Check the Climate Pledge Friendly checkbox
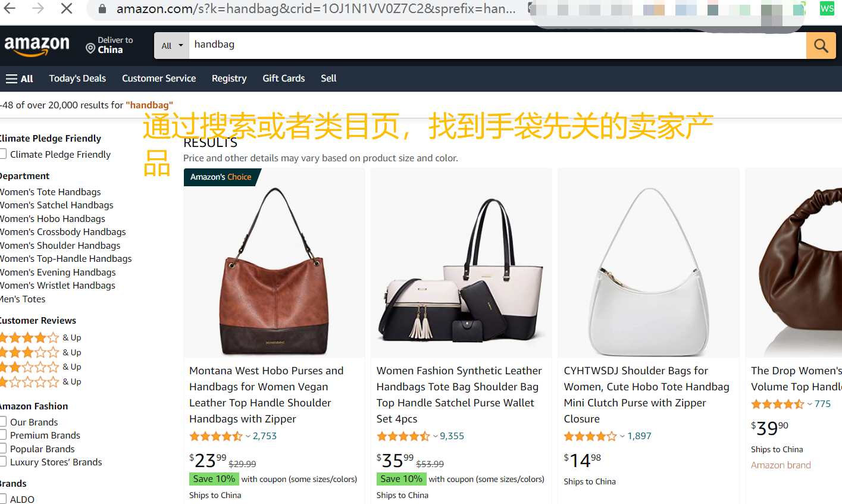The height and width of the screenshot is (504, 842). pos(3,154)
